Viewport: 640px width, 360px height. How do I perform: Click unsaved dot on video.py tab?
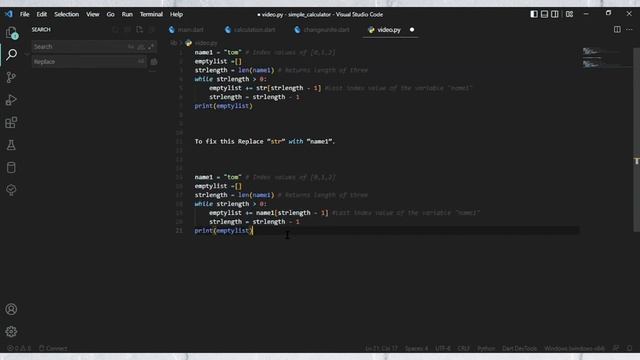pos(412,30)
